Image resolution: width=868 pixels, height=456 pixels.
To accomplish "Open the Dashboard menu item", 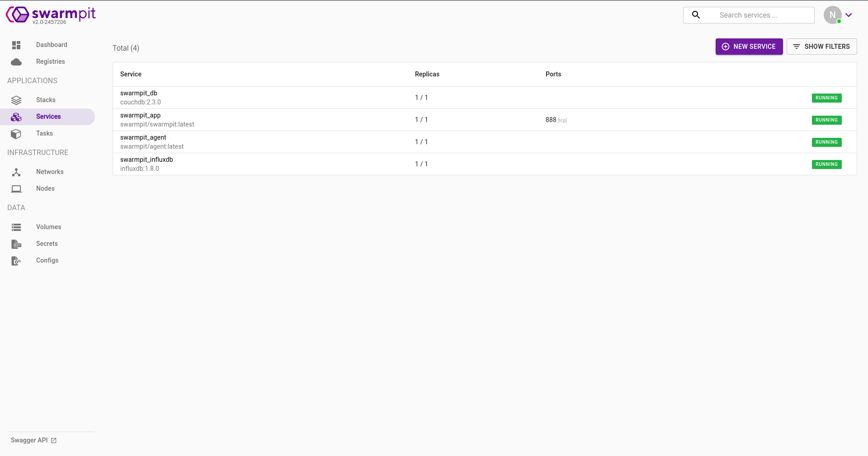I will point(47,45).
